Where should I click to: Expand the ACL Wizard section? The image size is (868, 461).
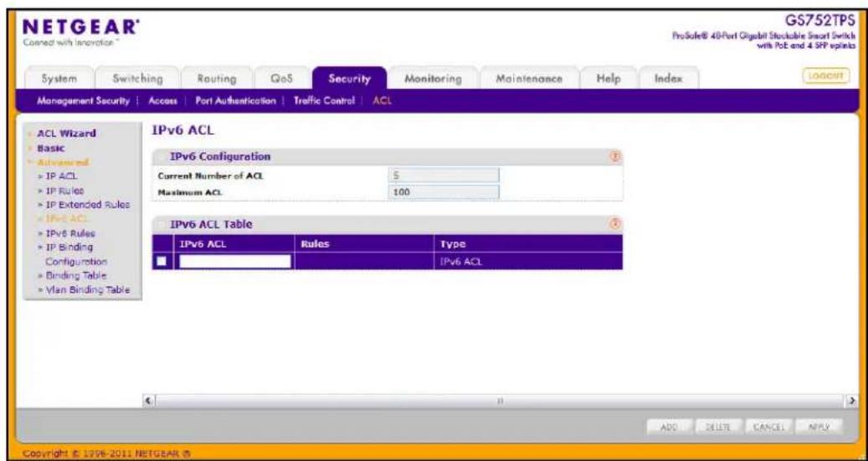pyautogui.click(x=66, y=133)
